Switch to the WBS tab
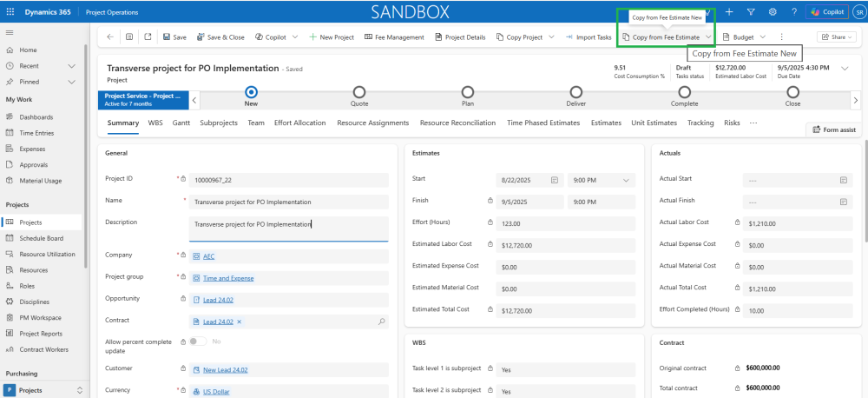The width and height of the screenshot is (868, 398). (155, 123)
